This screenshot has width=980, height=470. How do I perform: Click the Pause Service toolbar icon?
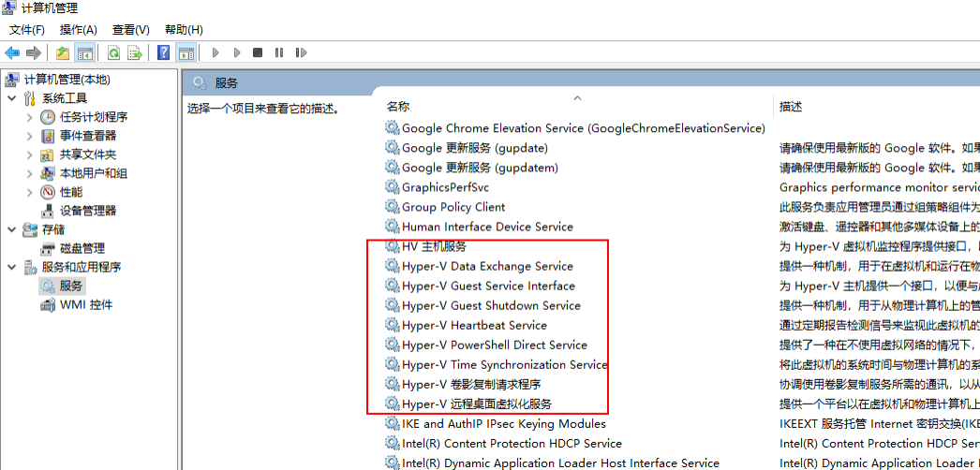click(279, 53)
